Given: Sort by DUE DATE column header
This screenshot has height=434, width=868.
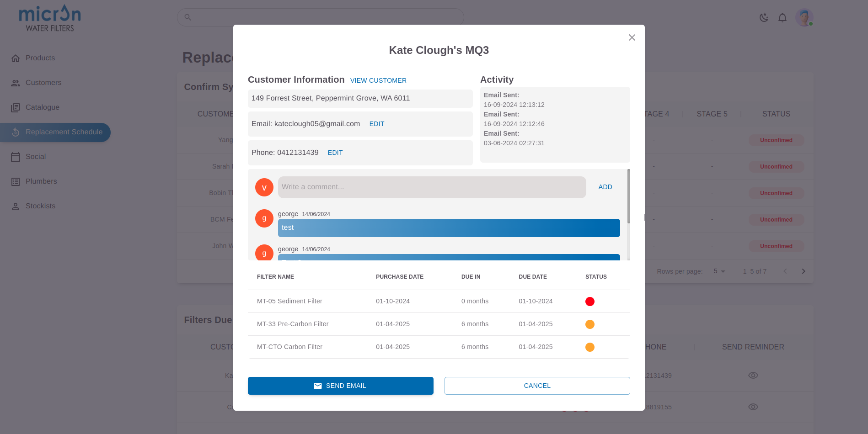Looking at the screenshot, I should [x=533, y=277].
